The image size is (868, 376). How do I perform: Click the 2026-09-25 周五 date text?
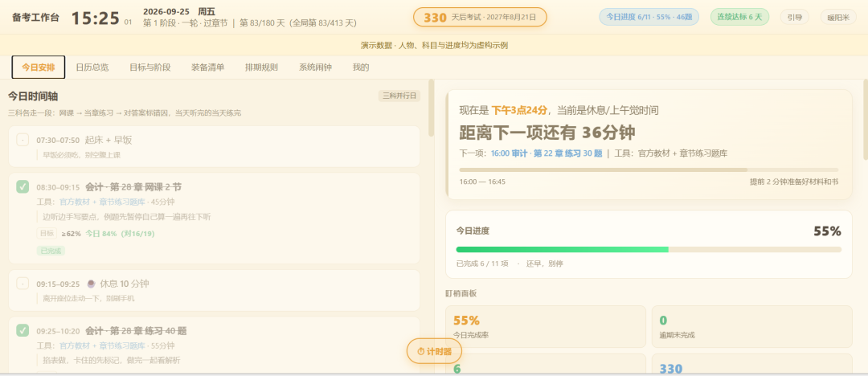[x=179, y=11]
